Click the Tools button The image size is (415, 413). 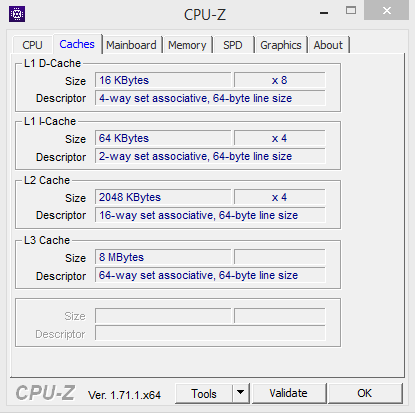coord(204,393)
